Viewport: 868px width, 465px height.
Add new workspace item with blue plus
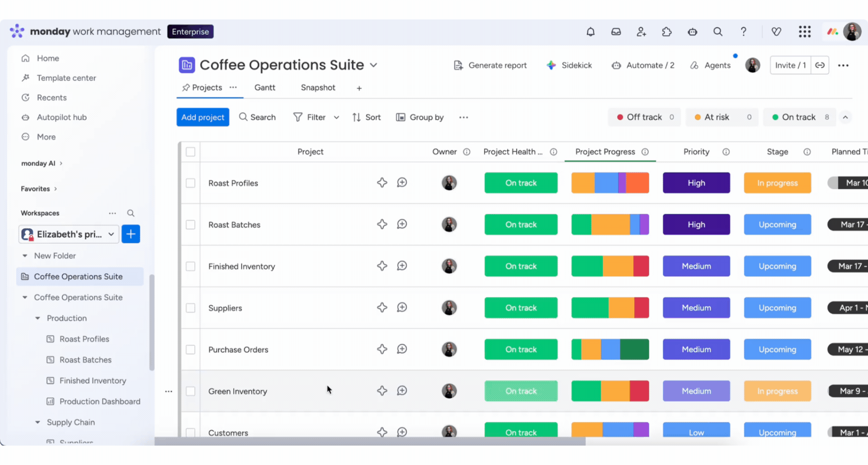131,234
